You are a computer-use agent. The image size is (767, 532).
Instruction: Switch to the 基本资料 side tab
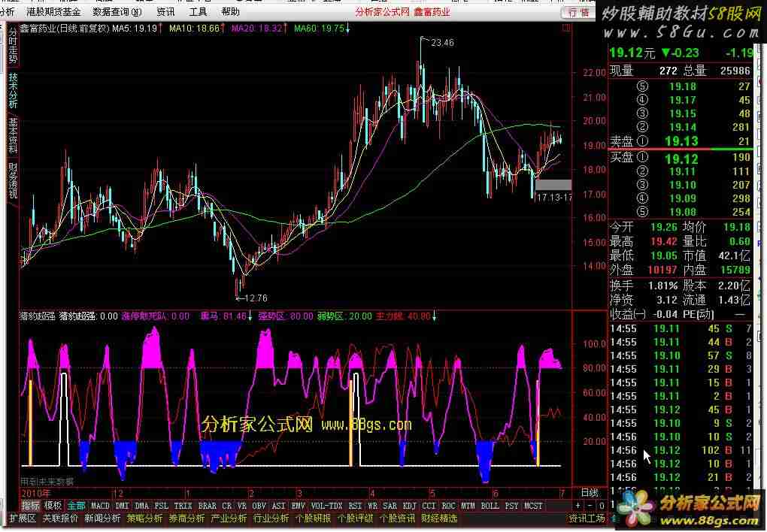point(13,135)
